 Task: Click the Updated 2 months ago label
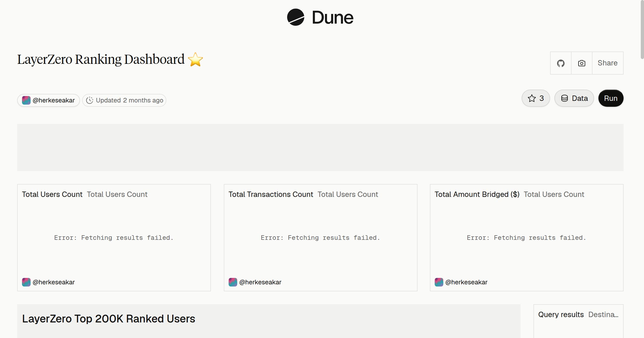(129, 100)
